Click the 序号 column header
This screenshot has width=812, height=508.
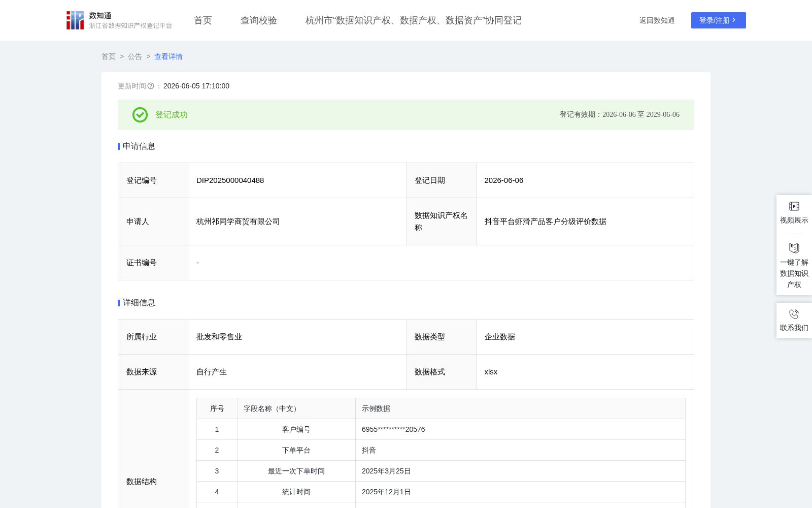217,408
